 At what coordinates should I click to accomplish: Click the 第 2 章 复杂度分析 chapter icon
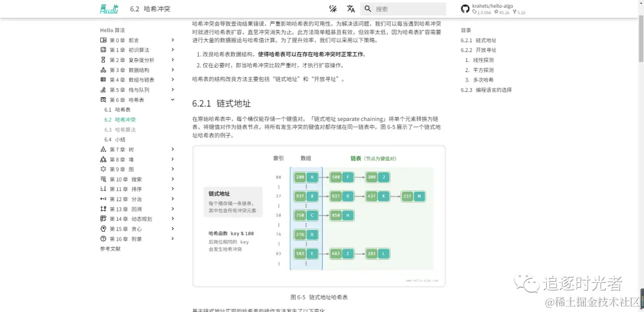103,60
